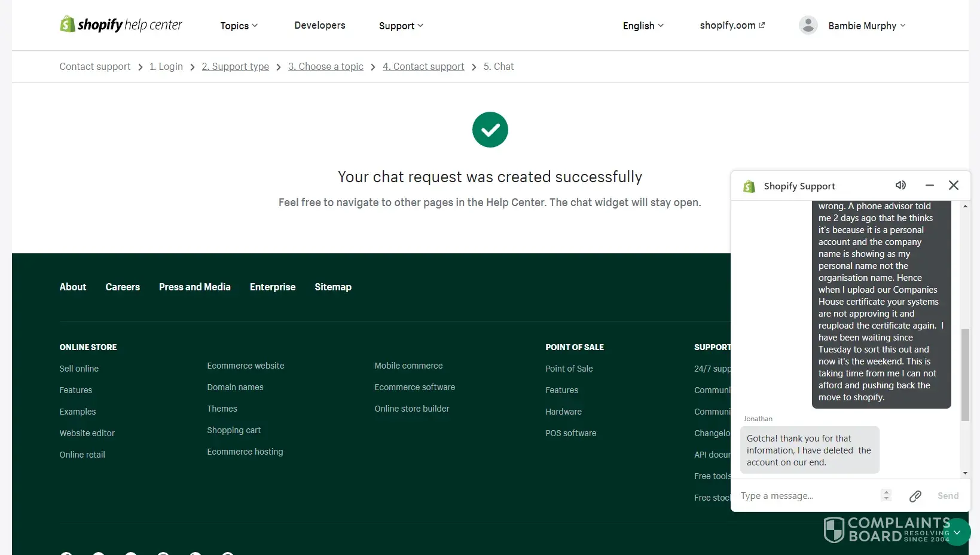Click Jonathan's 'Gotcha! thank you' chat message
Screen dimensions: 980x555
[x=810, y=450]
